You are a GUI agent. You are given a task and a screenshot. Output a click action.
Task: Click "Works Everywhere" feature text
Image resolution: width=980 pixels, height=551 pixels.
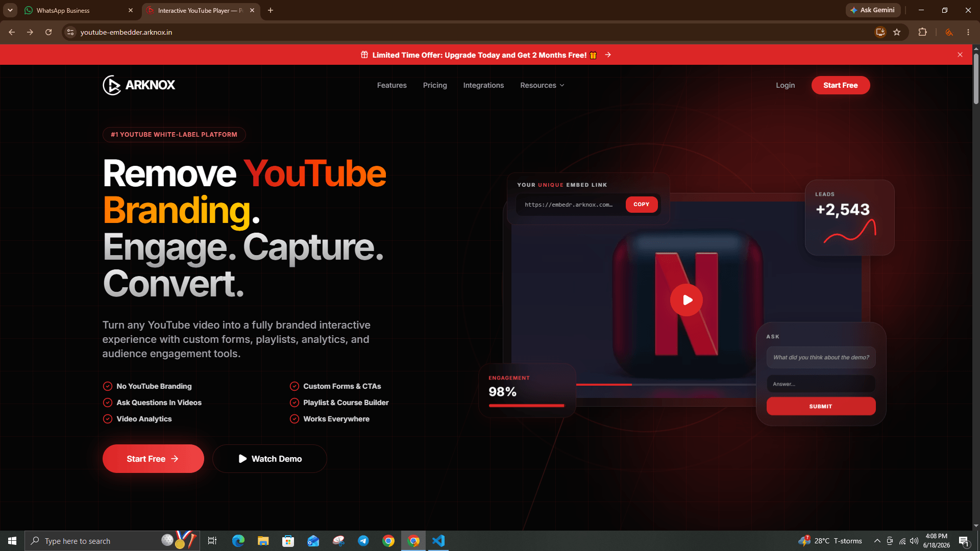click(336, 419)
